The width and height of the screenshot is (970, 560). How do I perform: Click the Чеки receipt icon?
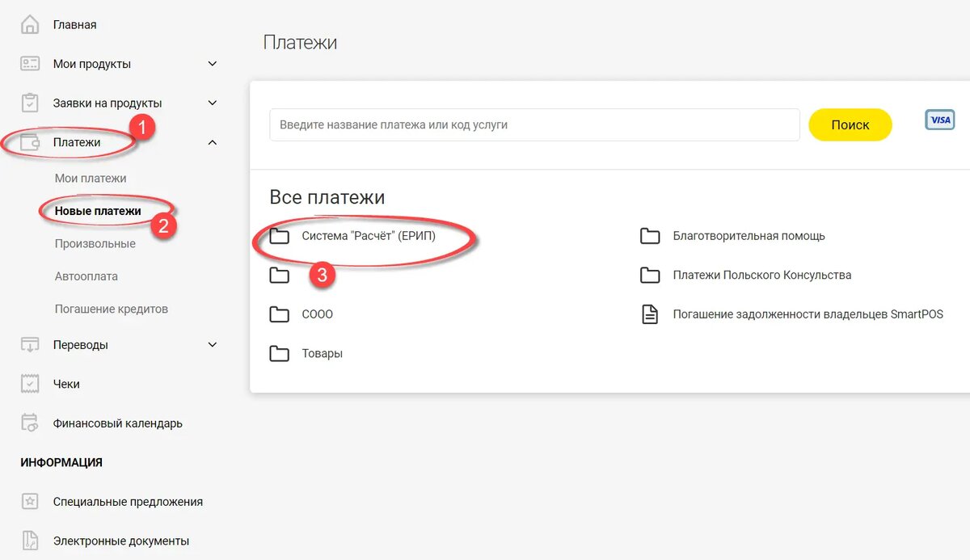point(30,384)
